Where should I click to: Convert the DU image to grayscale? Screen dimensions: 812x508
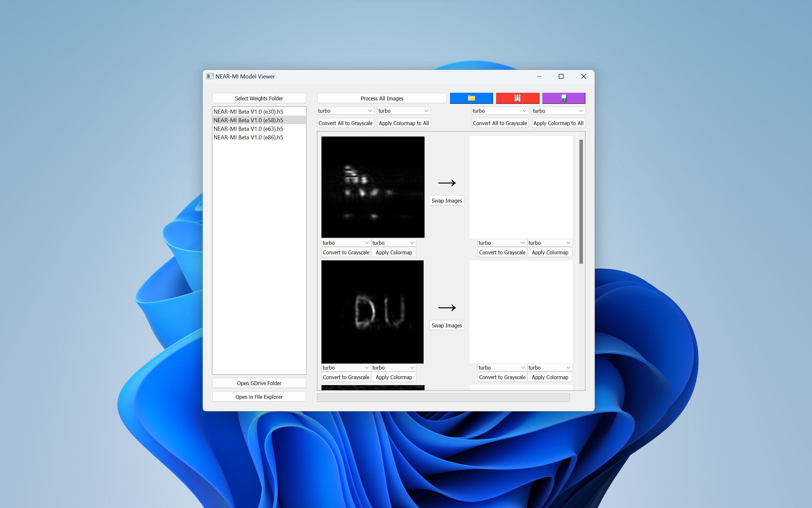point(346,377)
